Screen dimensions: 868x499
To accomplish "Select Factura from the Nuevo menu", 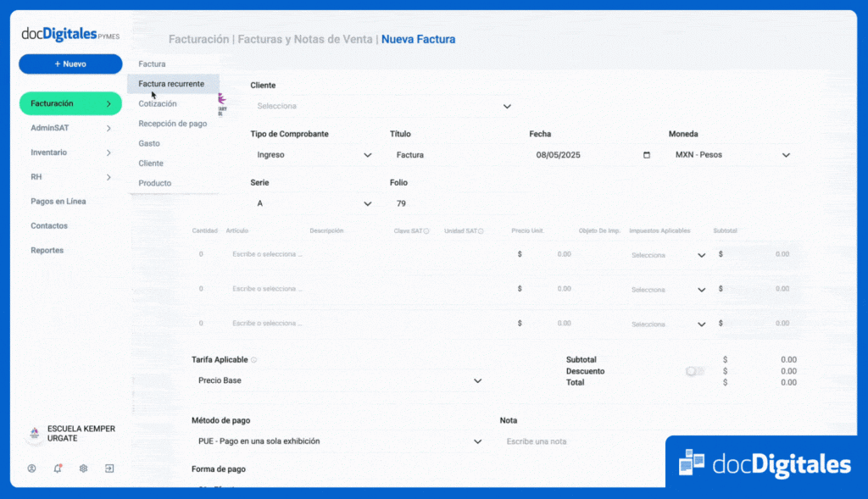I will tap(173, 64).
